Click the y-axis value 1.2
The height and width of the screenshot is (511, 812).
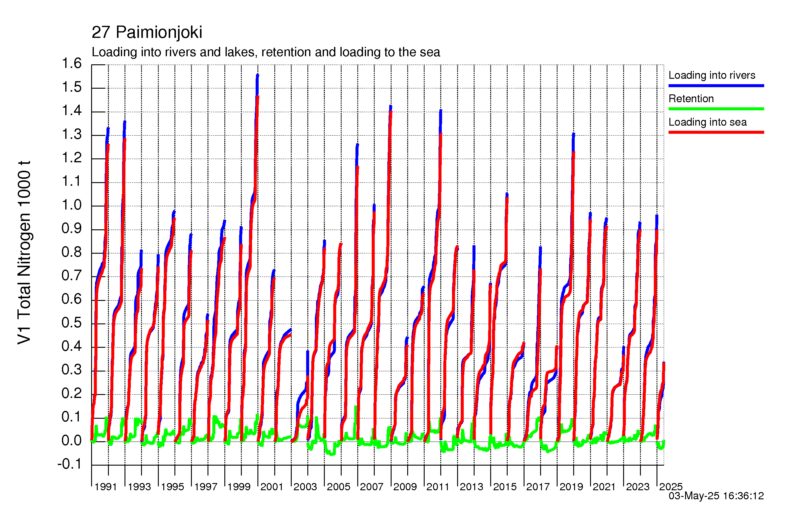coord(72,158)
